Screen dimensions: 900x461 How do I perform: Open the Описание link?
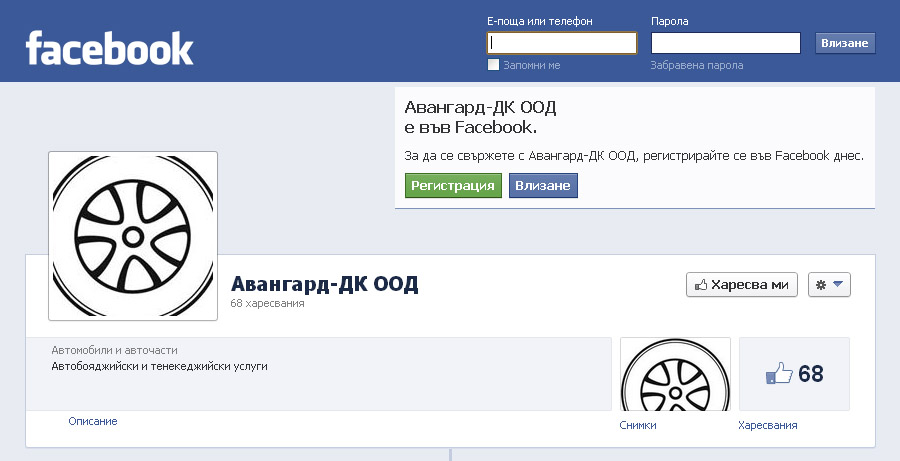click(x=93, y=421)
